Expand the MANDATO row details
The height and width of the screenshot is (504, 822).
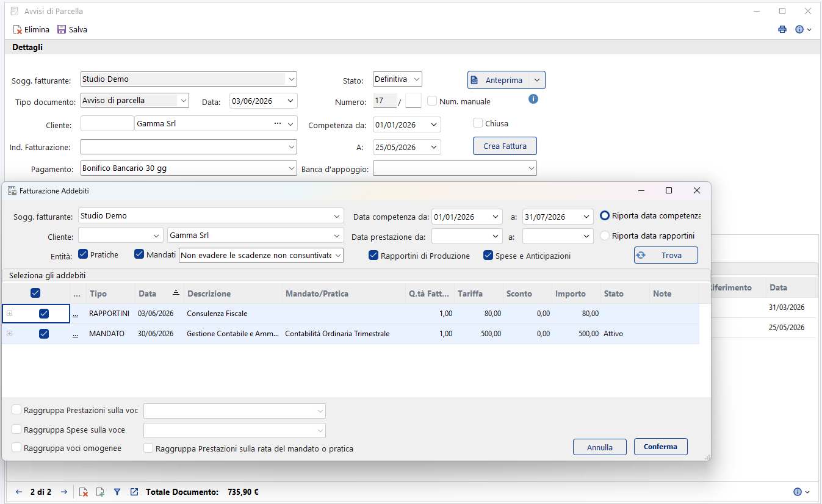coord(9,334)
